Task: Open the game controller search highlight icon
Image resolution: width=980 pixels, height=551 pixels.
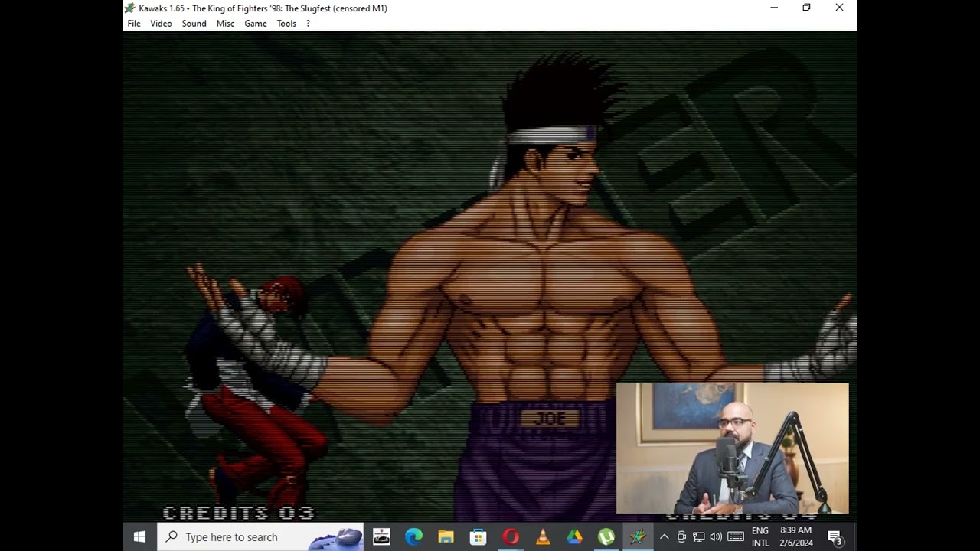Action: coord(335,538)
